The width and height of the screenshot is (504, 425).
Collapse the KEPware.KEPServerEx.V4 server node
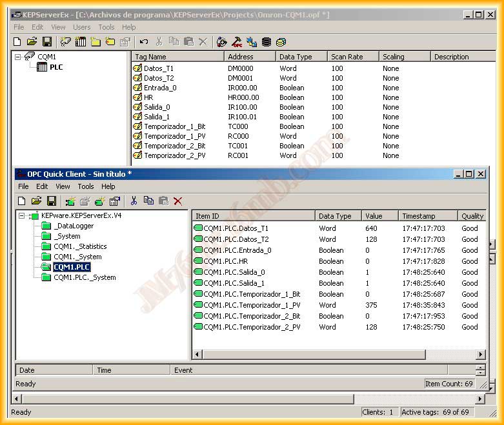coord(21,216)
